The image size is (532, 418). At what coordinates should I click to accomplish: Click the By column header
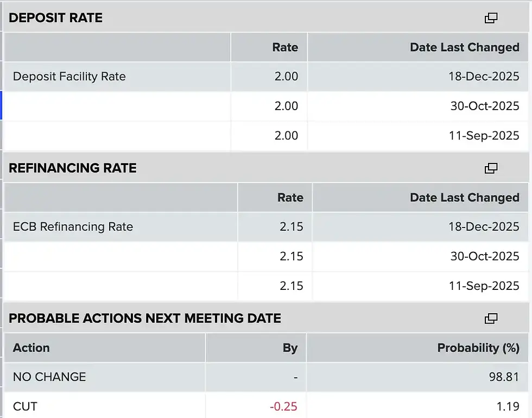(x=290, y=348)
